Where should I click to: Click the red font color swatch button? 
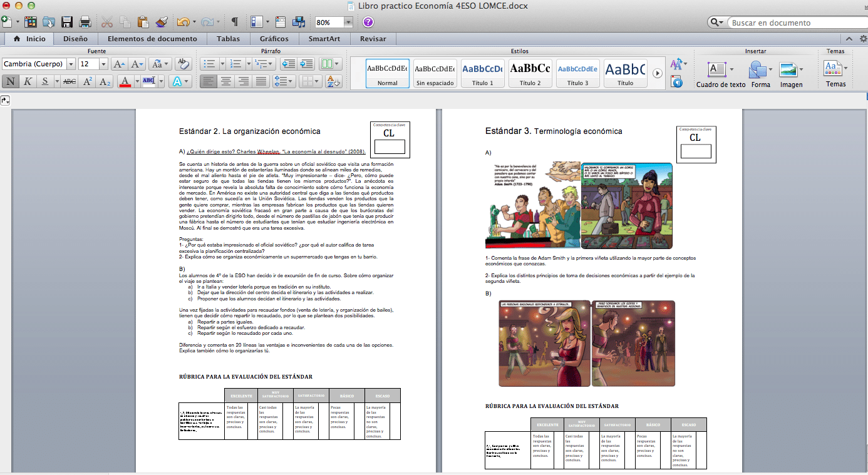(125, 81)
